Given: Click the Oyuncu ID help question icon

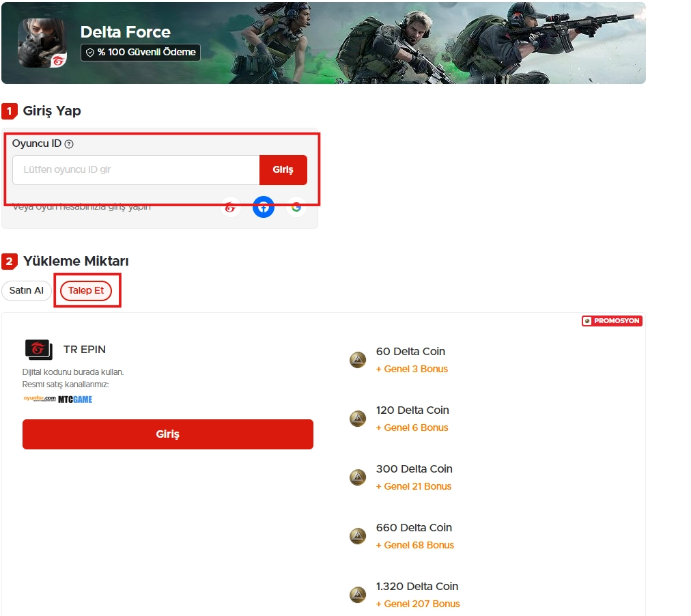Looking at the screenshot, I should (69, 143).
